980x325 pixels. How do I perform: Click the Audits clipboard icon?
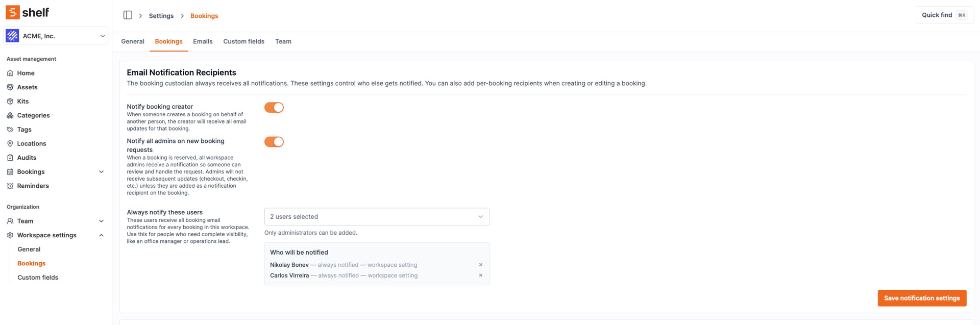pos(10,158)
